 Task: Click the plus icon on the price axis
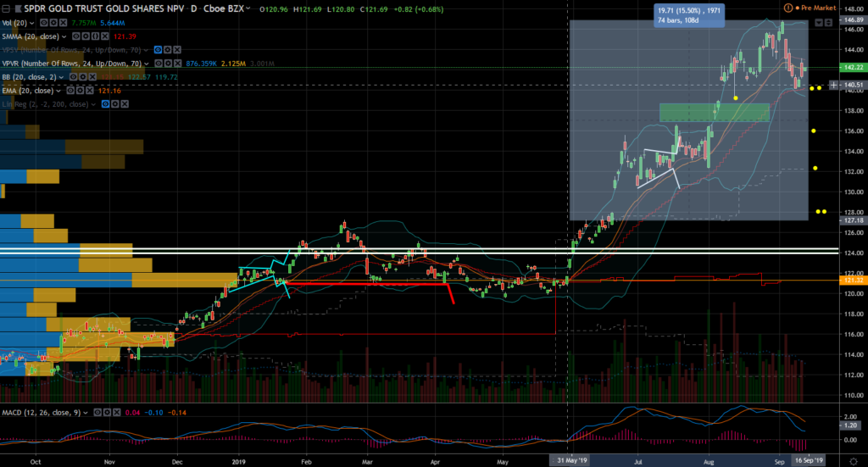click(x=834, y=85)
